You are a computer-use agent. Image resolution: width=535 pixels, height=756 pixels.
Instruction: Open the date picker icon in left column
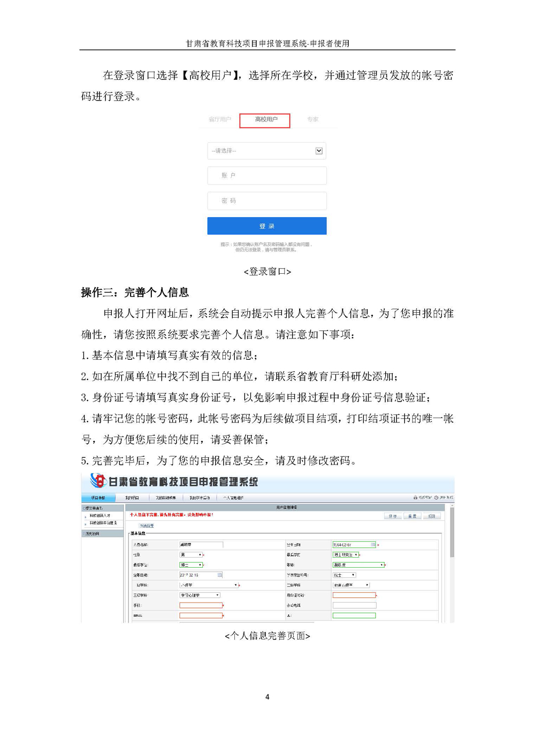219,575
